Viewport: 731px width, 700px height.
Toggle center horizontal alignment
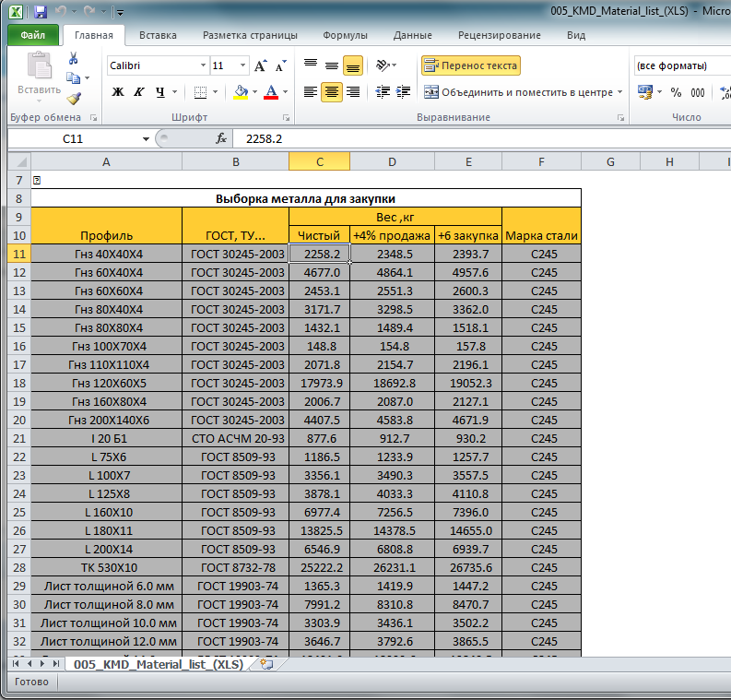point(331,92)
